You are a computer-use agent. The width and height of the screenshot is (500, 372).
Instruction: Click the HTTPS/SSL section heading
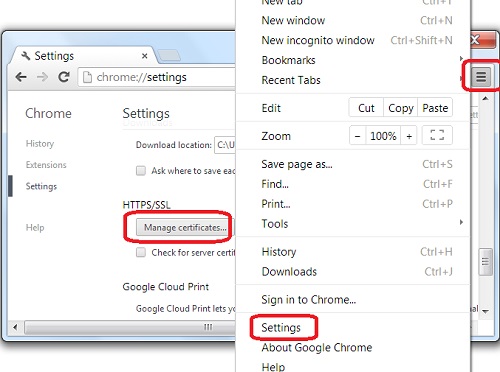146,205
